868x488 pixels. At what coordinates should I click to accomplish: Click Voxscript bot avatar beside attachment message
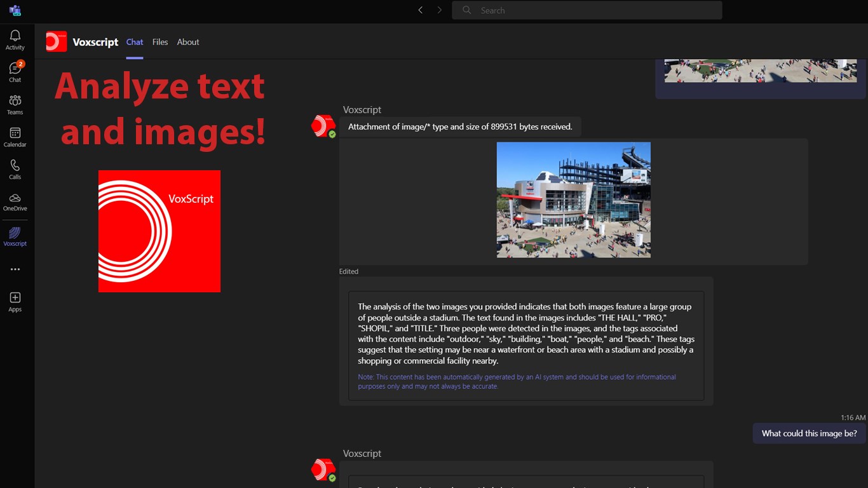323,126
